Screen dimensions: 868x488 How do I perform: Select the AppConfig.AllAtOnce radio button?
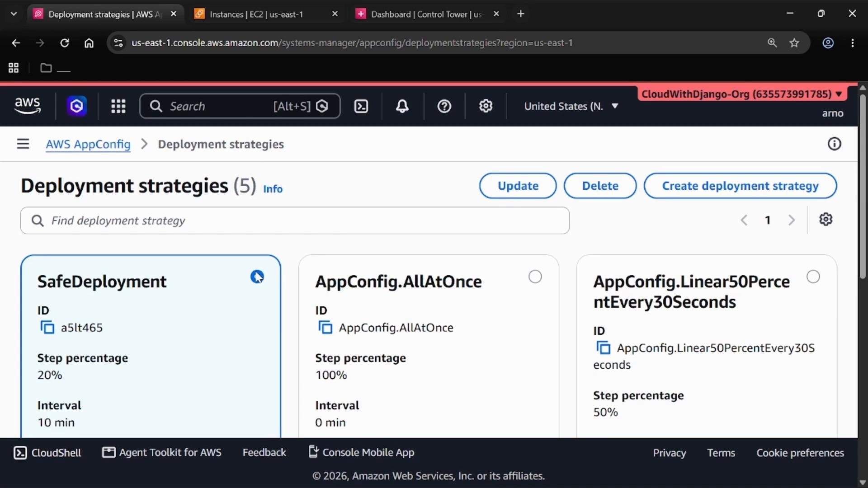(x=535, y=277)
